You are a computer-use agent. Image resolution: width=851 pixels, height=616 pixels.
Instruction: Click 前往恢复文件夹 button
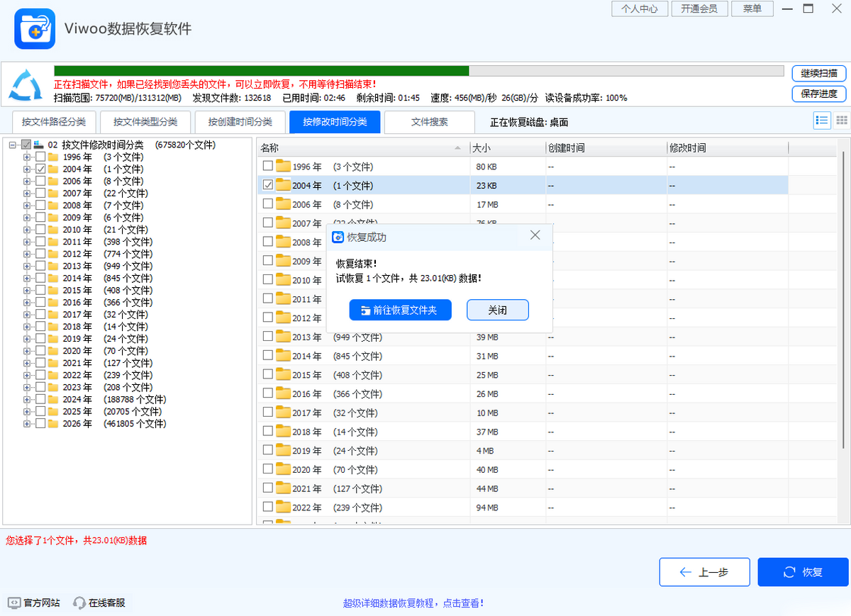[400, 310]
